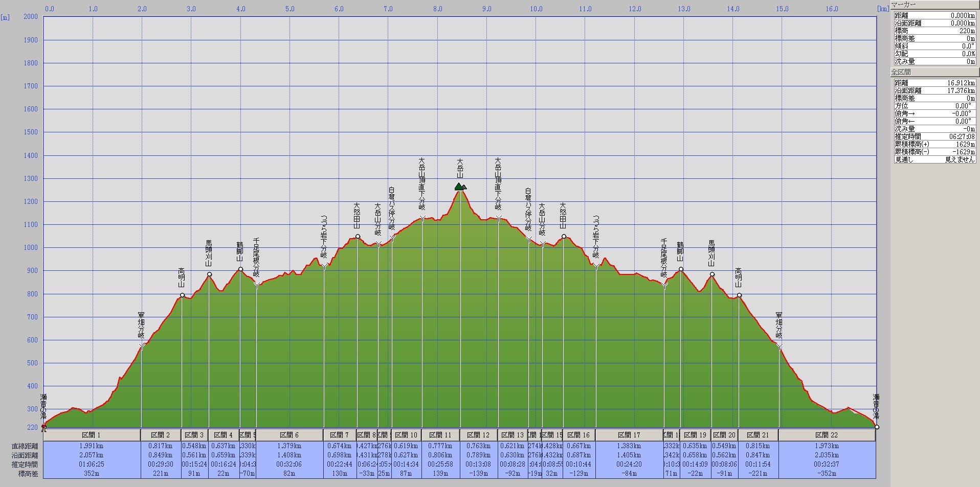Select the 区間 6 section header
Viewport: 980px width, 487px height.
[x=289, y=435]
